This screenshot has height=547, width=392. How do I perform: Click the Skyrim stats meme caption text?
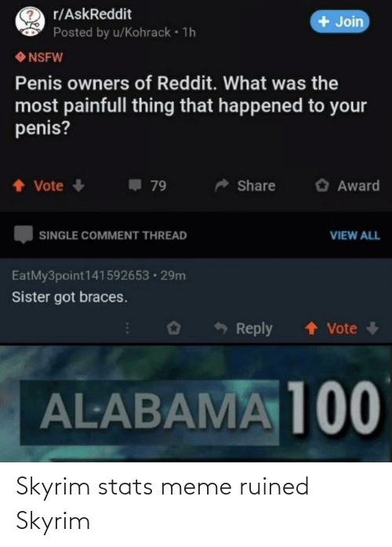point(162,503)
